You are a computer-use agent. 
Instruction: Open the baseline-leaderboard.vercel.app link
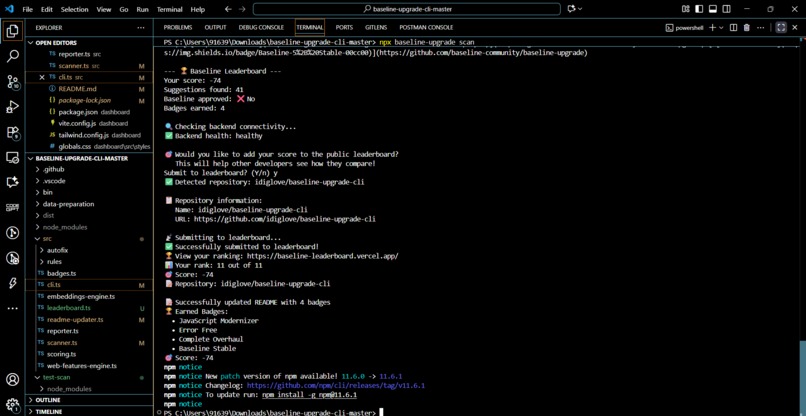[322, 256]
